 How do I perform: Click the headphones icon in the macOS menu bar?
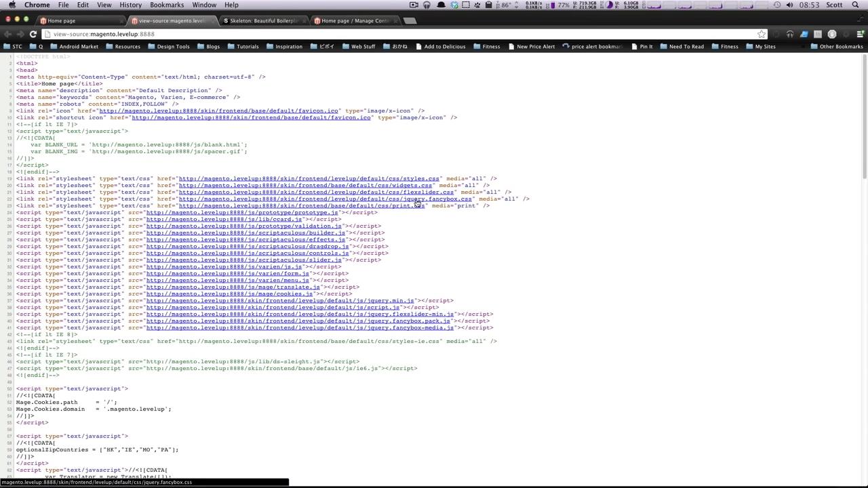[427, 5]
